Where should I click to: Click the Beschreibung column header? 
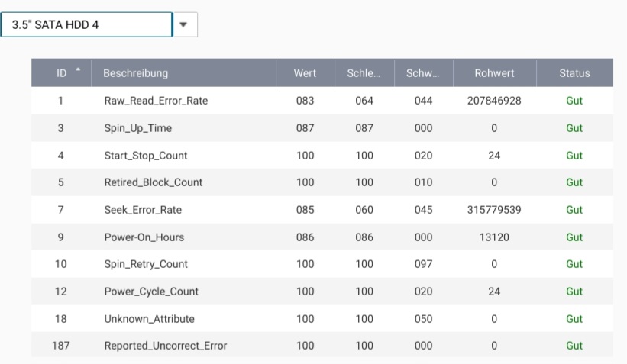coord(136,73)
